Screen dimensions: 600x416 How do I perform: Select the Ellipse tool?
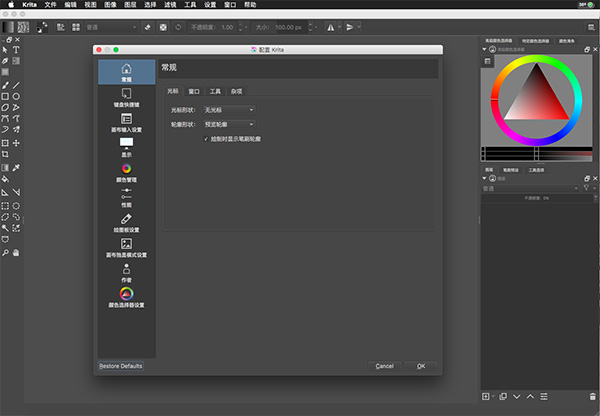(16, 96)
